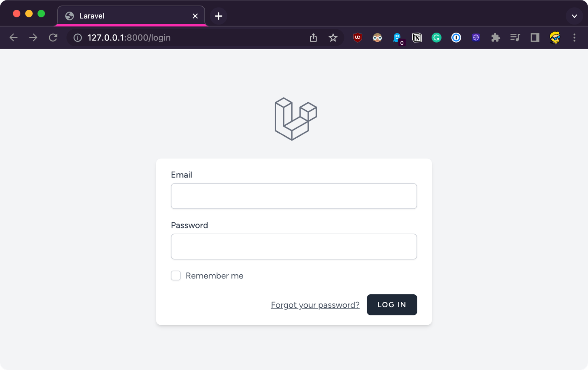
Task: Open the Extensions puzzle piece menu
Action: pos(495,37)
